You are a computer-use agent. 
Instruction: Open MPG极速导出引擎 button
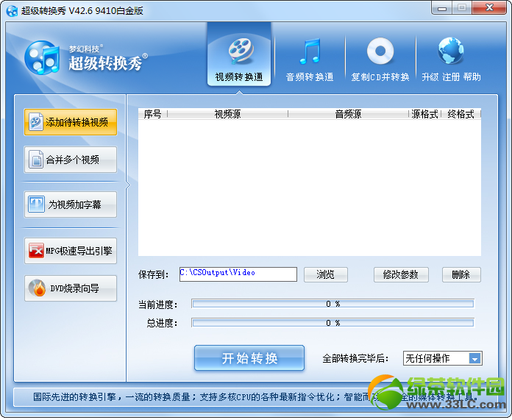tap(71, 251)
